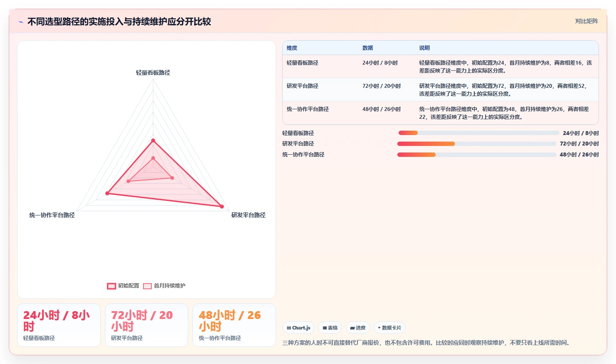Click the 说明 column header

(424, 48)
